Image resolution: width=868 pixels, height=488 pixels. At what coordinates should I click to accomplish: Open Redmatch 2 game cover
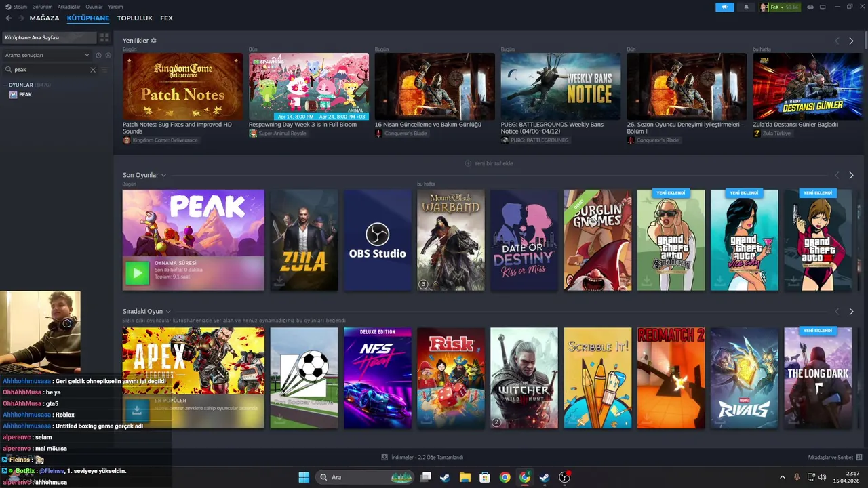[671, 378]
